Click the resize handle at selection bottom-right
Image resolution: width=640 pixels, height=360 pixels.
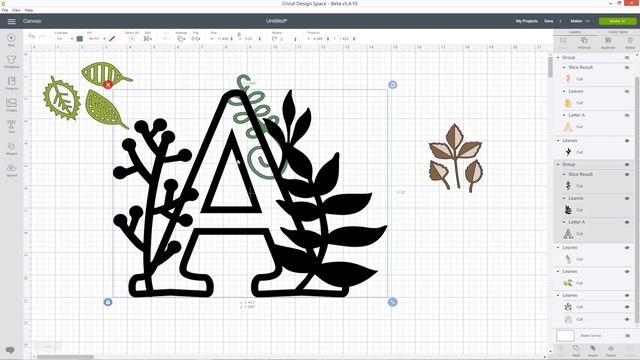(392, 302)
